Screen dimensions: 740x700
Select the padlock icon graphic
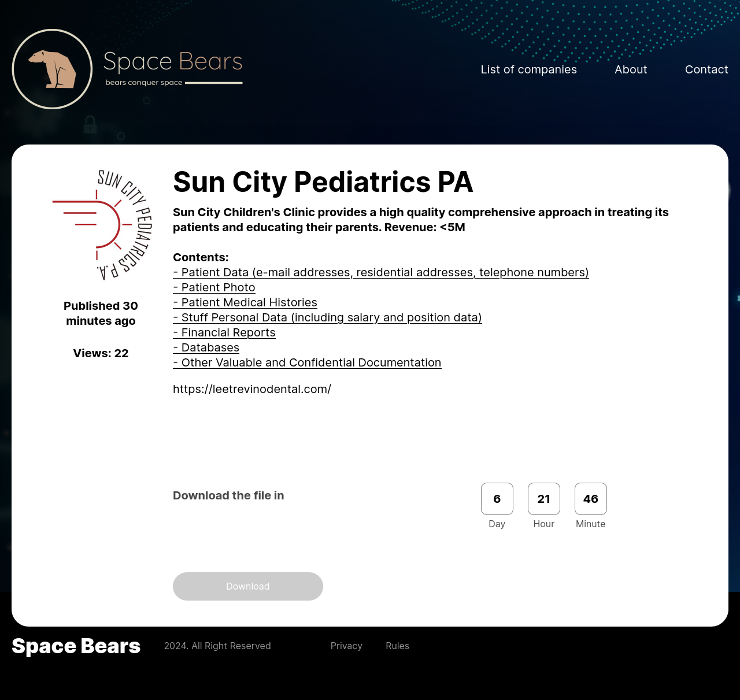90,124
